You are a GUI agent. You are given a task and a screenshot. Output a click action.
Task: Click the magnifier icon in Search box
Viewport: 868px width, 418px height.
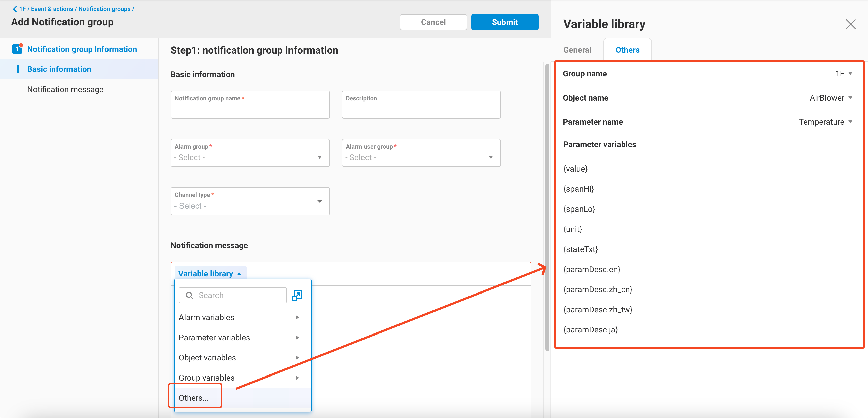(x=189, y=295)
